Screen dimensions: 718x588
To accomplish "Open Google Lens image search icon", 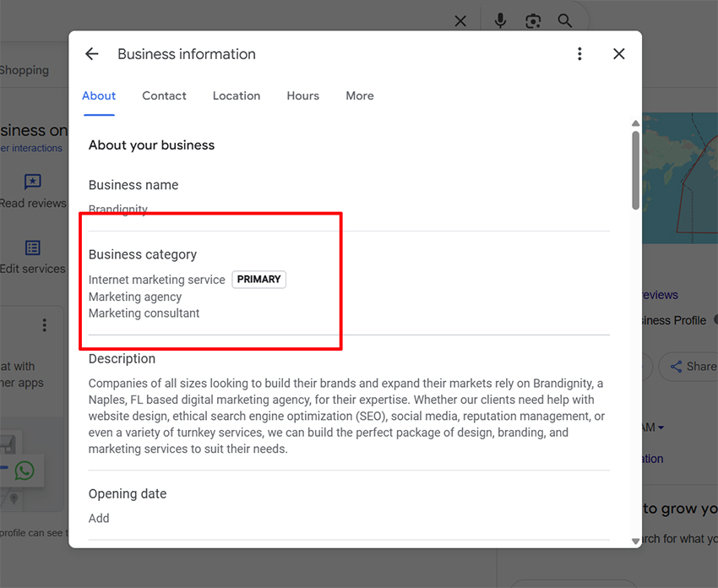I will 533,21.
